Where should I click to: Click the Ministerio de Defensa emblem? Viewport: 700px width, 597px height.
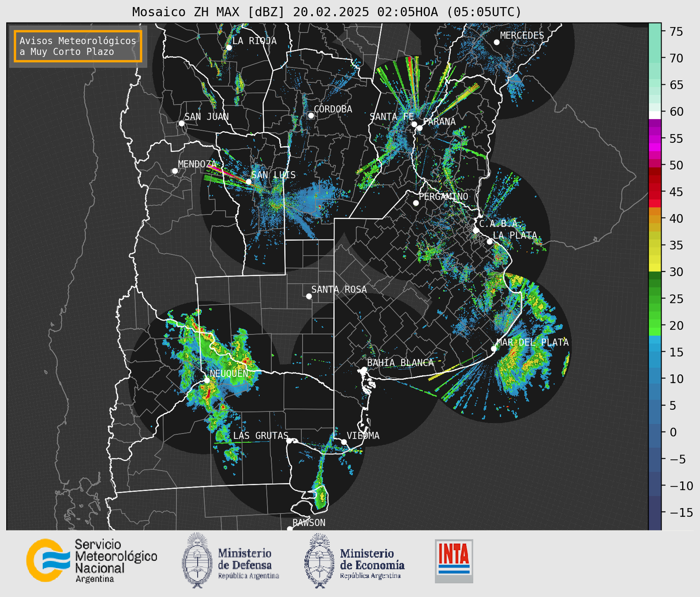197,560
